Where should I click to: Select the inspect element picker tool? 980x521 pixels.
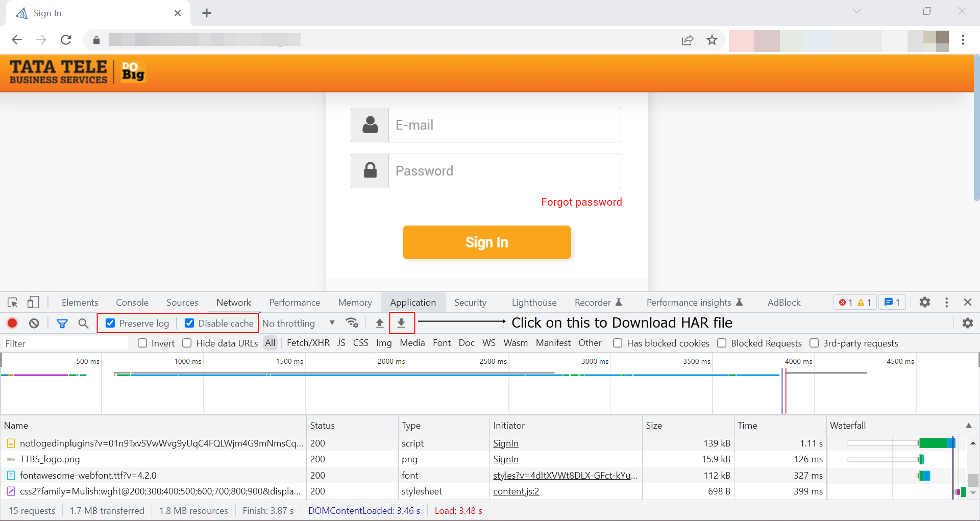pyautogui.click(x=13, y=303)
